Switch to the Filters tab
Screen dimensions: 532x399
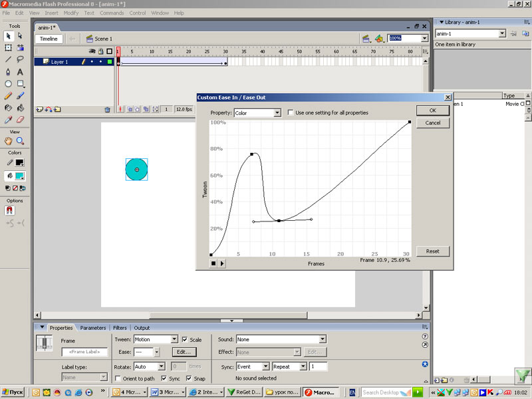coord(120,328)
